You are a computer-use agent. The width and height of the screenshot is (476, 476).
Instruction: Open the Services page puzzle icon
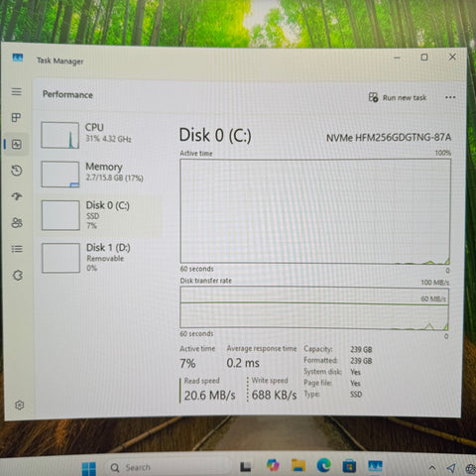[x=18, y=275]
